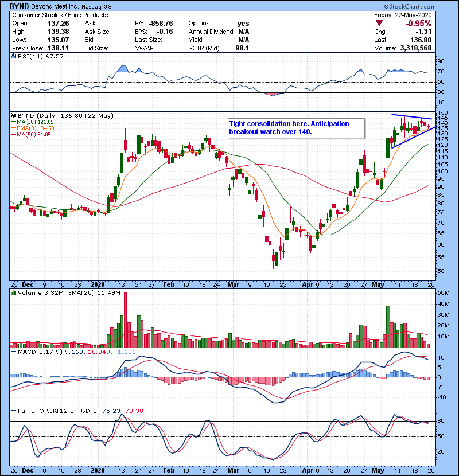Screen dimensions: 459x476
Task: Click the 50M tick on the volume scale
Action: click(x=443, y=293)
